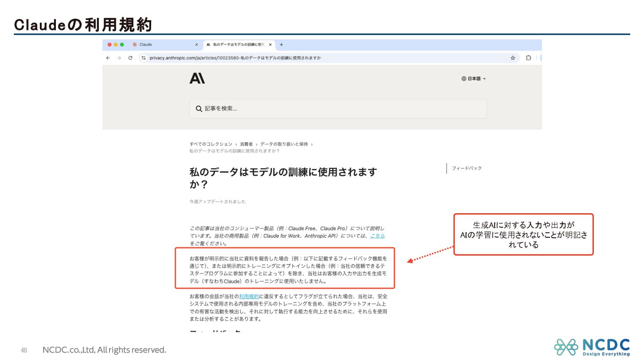
Task: Click the slide title Claudeの利用規約
Action: 83,25
